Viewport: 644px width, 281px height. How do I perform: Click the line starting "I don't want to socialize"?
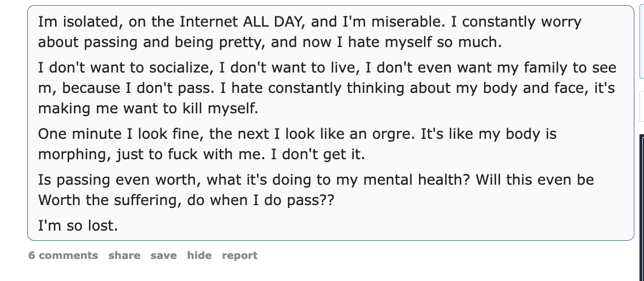click(327, 67)
